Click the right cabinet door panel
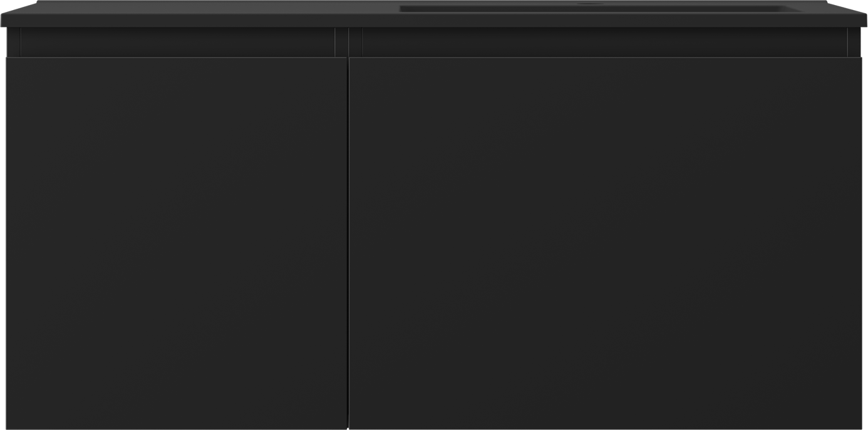This screenshot has height=430, width=868. [x=606, y=243]
